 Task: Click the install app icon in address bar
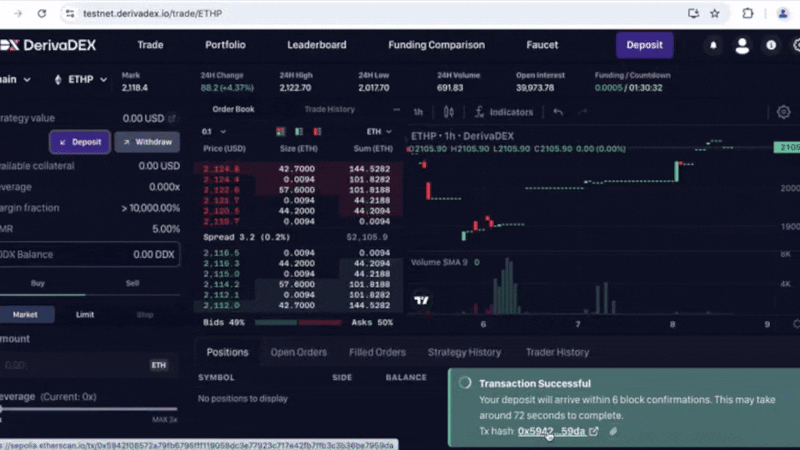pyautogui.click(x=693, y=14)
